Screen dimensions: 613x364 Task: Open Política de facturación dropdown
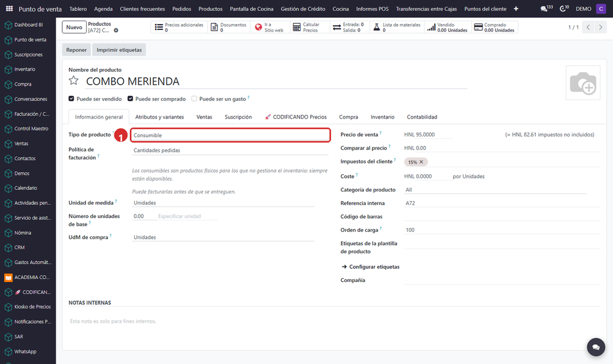pos(230,150)
